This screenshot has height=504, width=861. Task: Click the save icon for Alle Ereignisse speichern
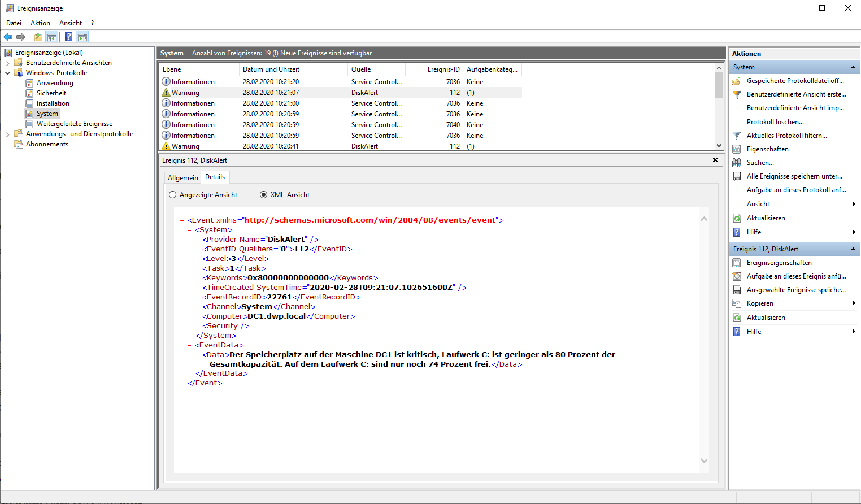(x=737, y=176)
